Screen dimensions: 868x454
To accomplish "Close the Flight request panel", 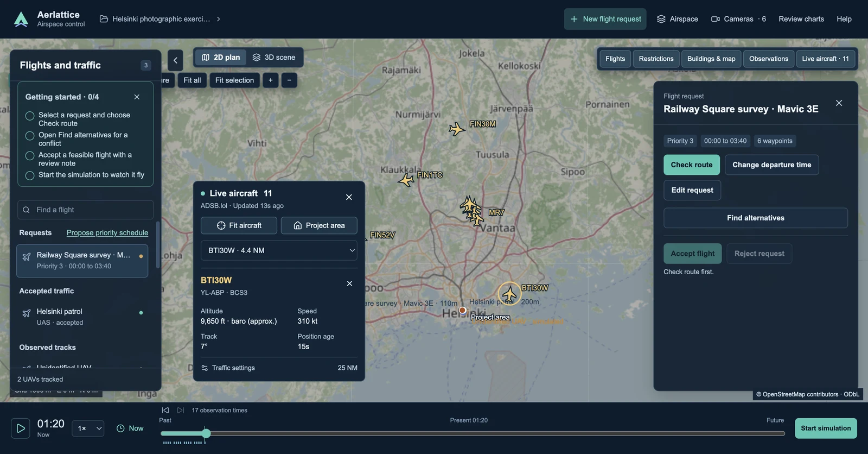I will [839, 103].
